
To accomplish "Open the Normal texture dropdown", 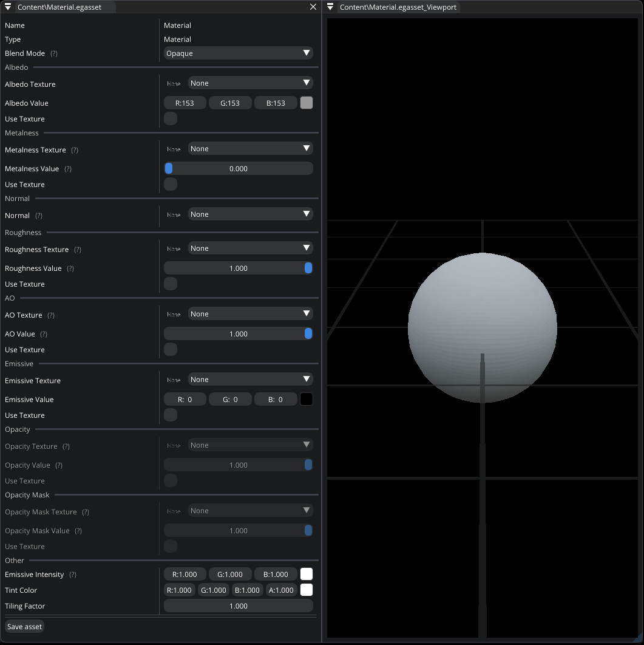I will 250,214.
